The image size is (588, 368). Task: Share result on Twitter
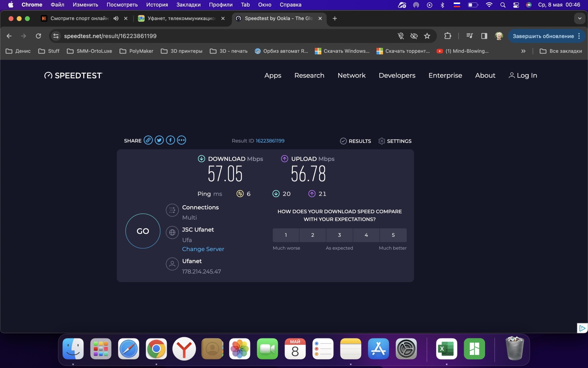coord(159,140)
